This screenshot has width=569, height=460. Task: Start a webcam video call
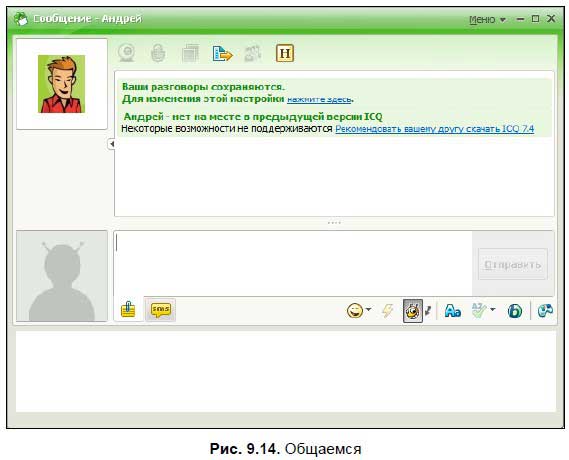[126, 53]
